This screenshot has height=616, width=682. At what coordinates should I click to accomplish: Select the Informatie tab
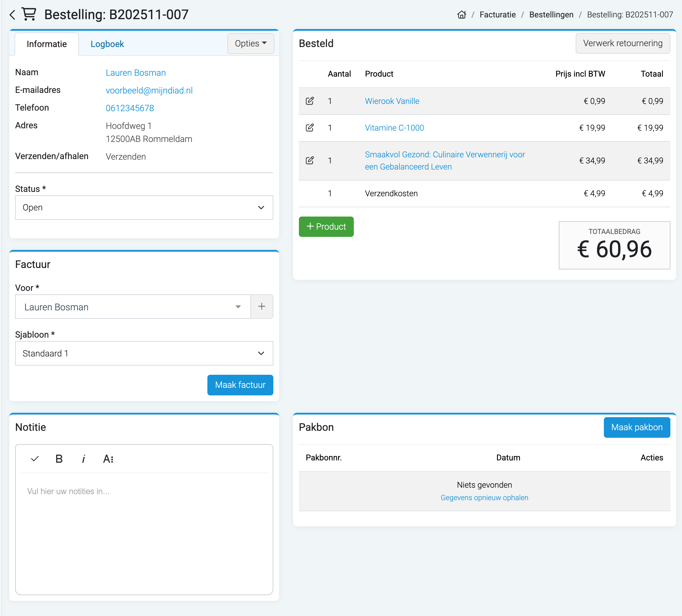47,44
